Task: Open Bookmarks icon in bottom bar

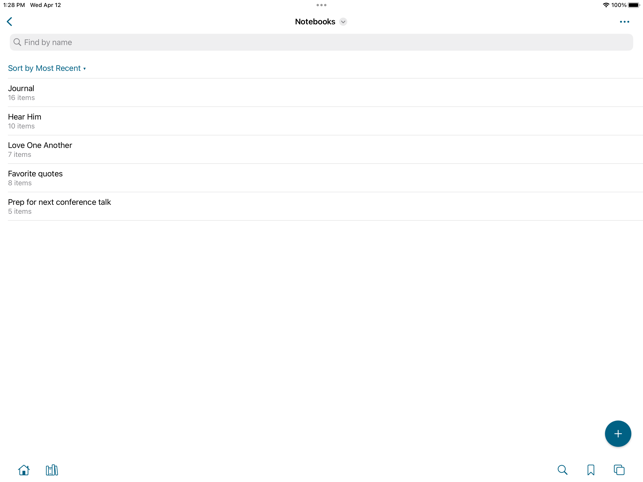Action: pos(591,470)
